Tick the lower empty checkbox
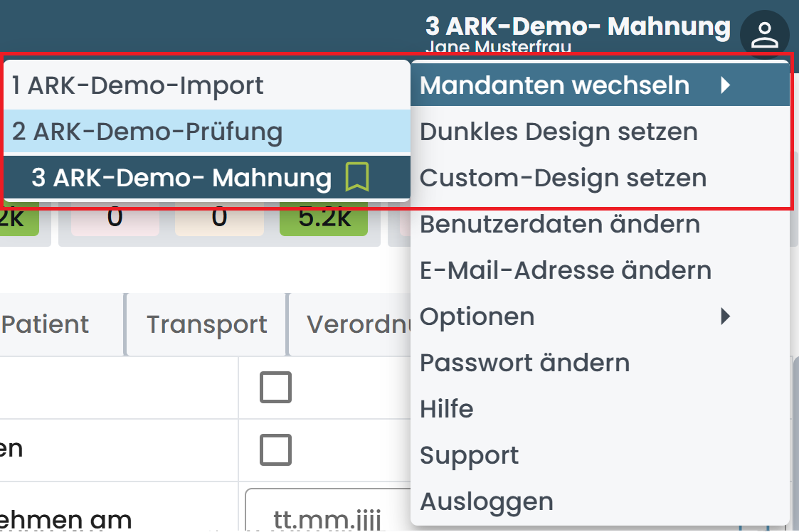799x532 pixels. [x=275, y=450]
